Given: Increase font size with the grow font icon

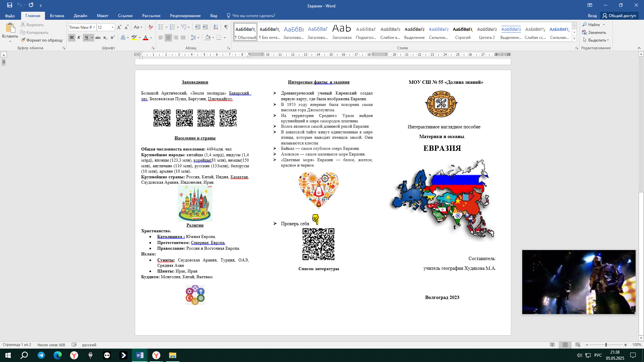Looking at the screenshot, I should pos(119,27).
